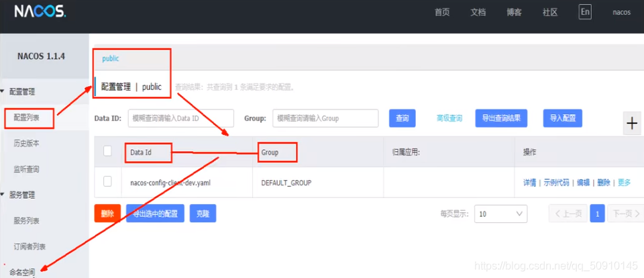Open 示例代码 for the config row

pos(557,183)
